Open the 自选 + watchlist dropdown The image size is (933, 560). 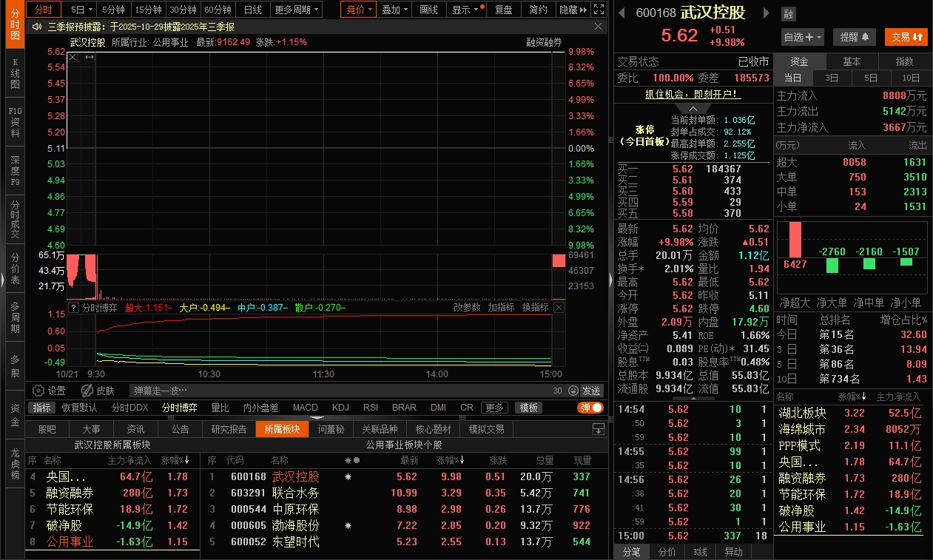pos(802,37)
